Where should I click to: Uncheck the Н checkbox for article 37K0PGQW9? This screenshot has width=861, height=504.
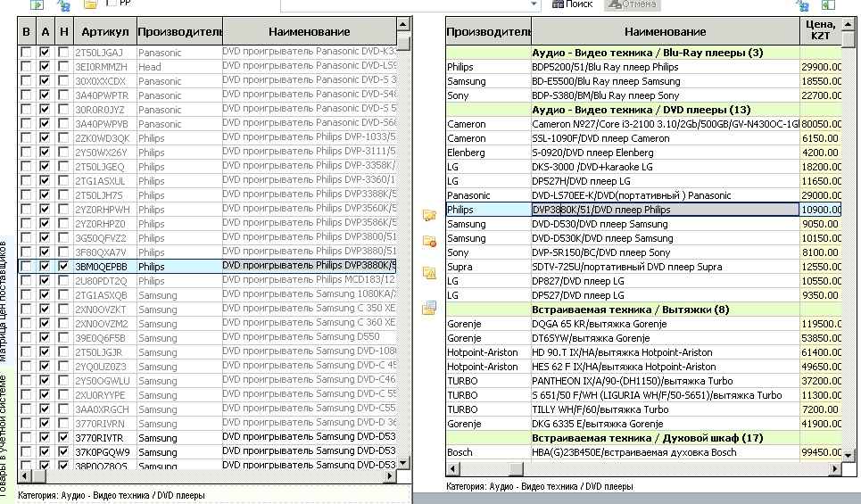63,452
